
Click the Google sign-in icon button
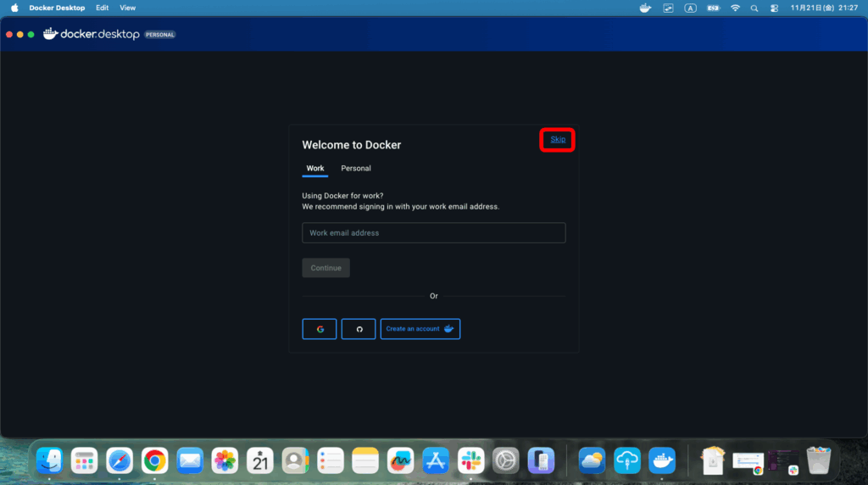point(320,329)
